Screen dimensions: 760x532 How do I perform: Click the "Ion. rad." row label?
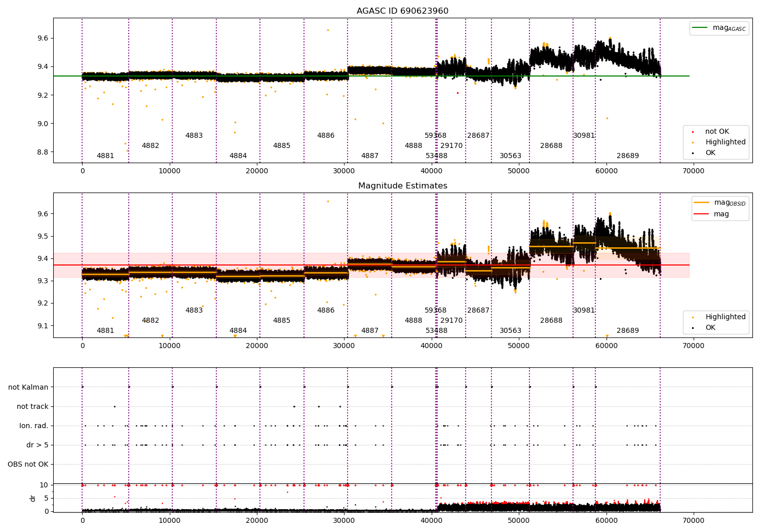point(34,426)
